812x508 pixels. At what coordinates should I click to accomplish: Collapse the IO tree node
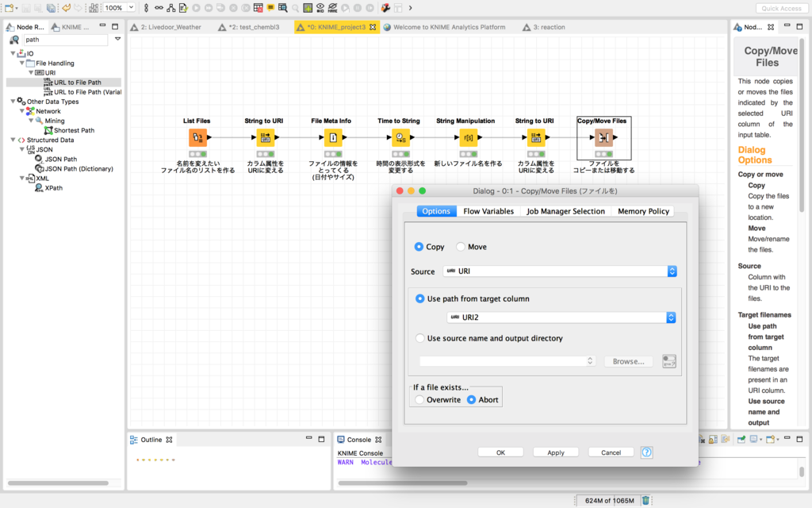(13, 53)
